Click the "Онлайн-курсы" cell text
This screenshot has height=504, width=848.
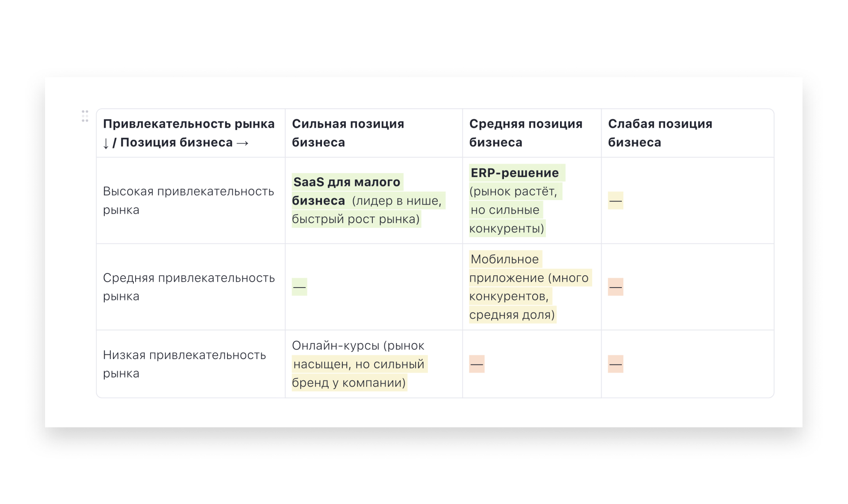tap(335, 346)
